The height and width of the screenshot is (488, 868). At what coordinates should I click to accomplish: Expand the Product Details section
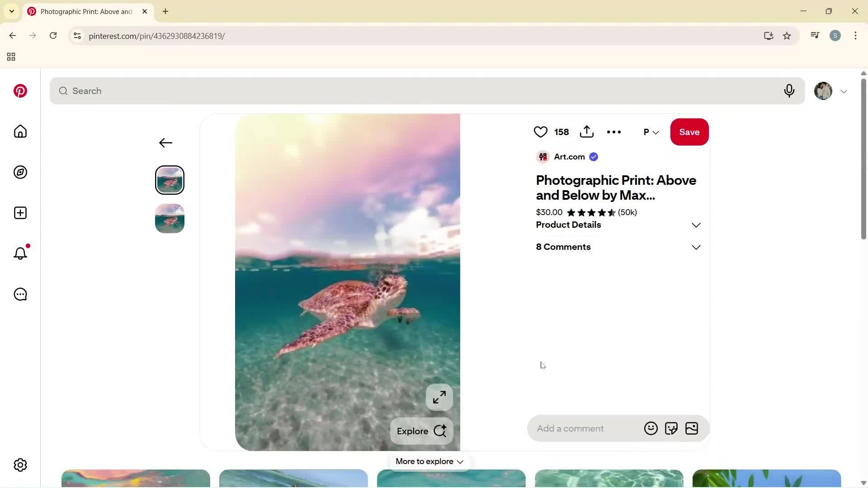click(696, 225)
